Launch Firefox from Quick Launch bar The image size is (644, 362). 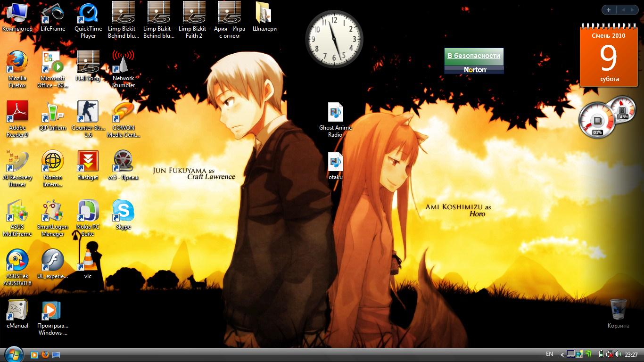pos(45,354)
